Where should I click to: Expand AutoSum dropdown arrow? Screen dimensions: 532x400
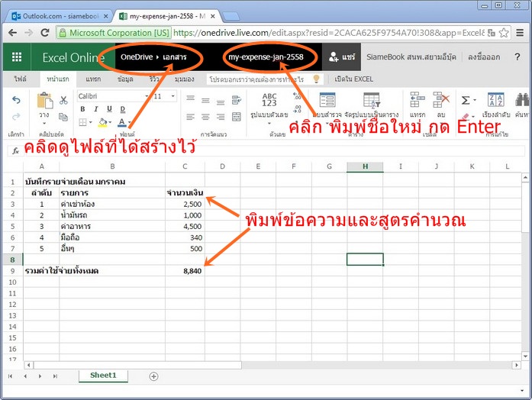coord(475,100)
